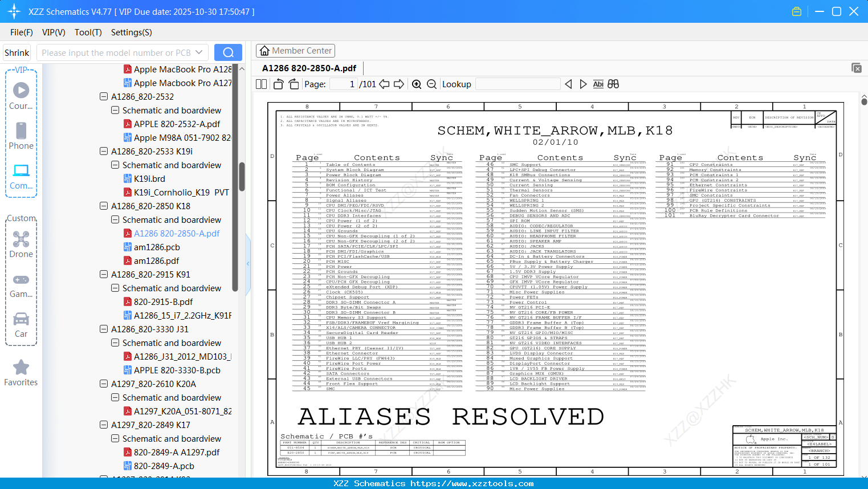Image resolution: width=868 pixels, height=489 pixels.
Task: Open the Settings(S) menu
Action: (x=132, y=32)
